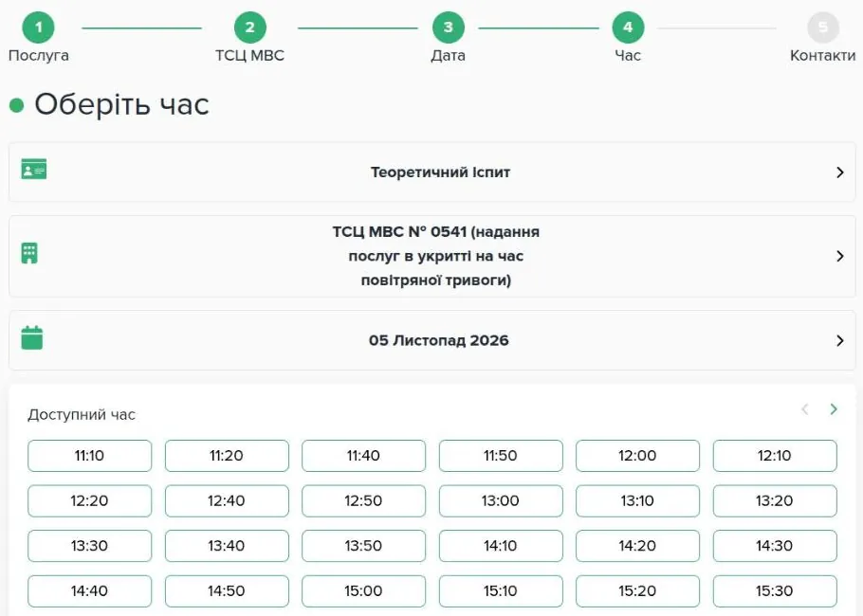The height and width of the screenshot is (616, 863).
Task: Expand the ТСЦ МВС № 0541 row chevron
Action: click(840, 256)
